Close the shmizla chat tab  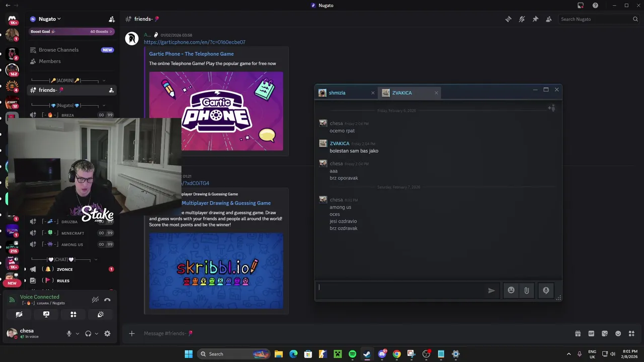[x=373, y=93]
